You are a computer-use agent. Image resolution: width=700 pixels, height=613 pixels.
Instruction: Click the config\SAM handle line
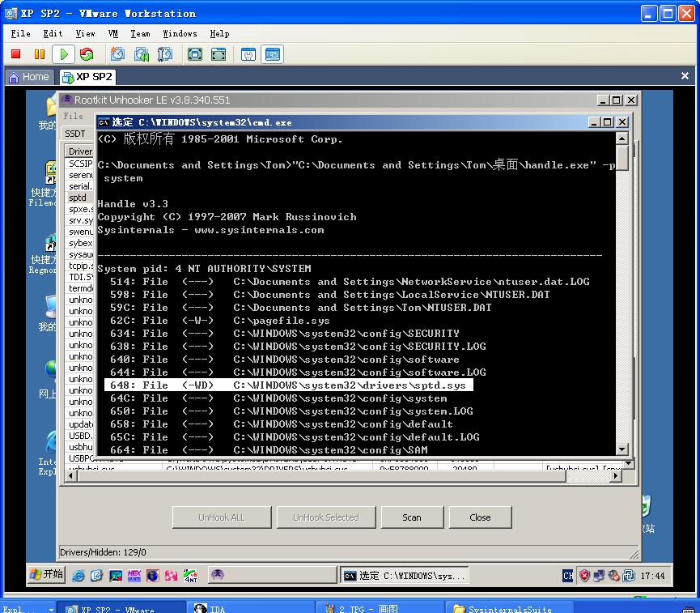pyautogui.click(x=269, y=450)
